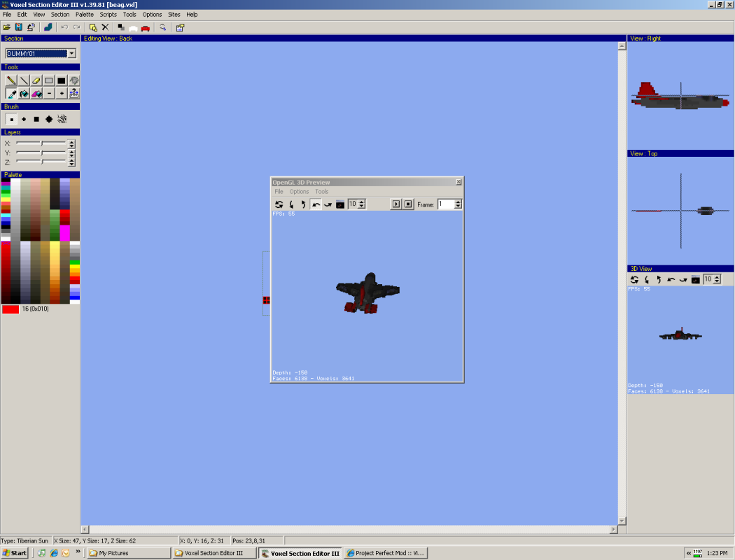Choose the filled rectangle tool
Screen dimensions: 735x560
coord(62,80)
